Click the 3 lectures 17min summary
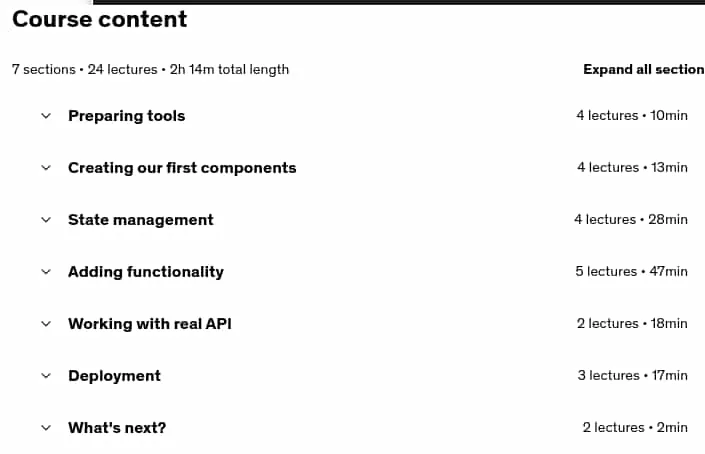The height and width of the screenshot is (454, 705). tap(633, 375)
